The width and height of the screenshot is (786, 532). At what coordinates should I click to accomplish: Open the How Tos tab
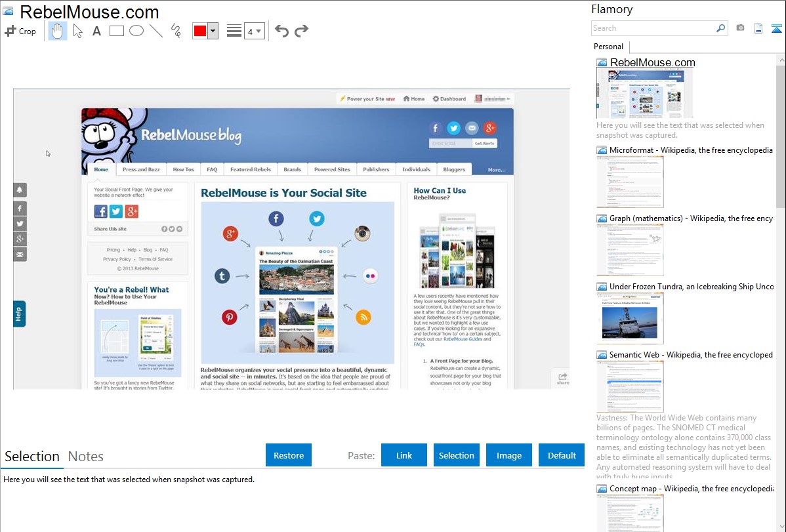[183, 169]
